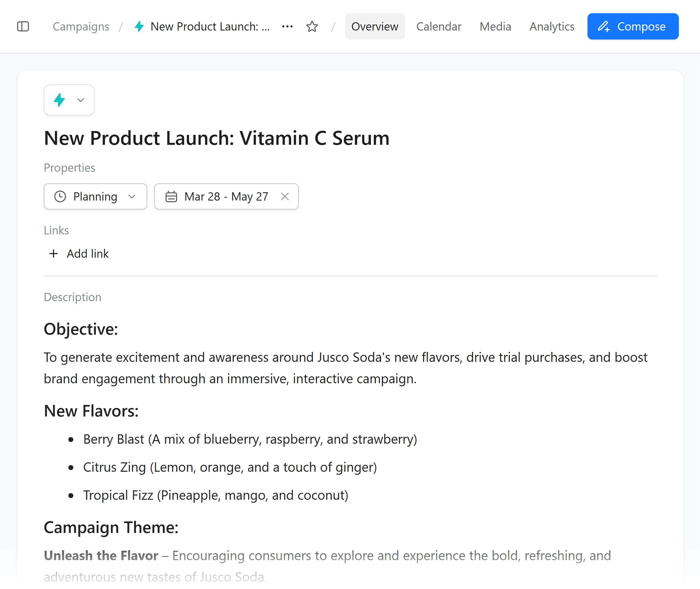Clear the Mar 28 - May 27 date range
This screenshot has height=589, width=700.
click(x=285, y=197)
